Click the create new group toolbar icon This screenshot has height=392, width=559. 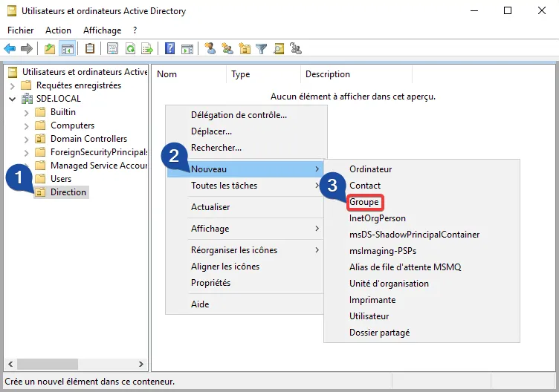tap(227, 49)
